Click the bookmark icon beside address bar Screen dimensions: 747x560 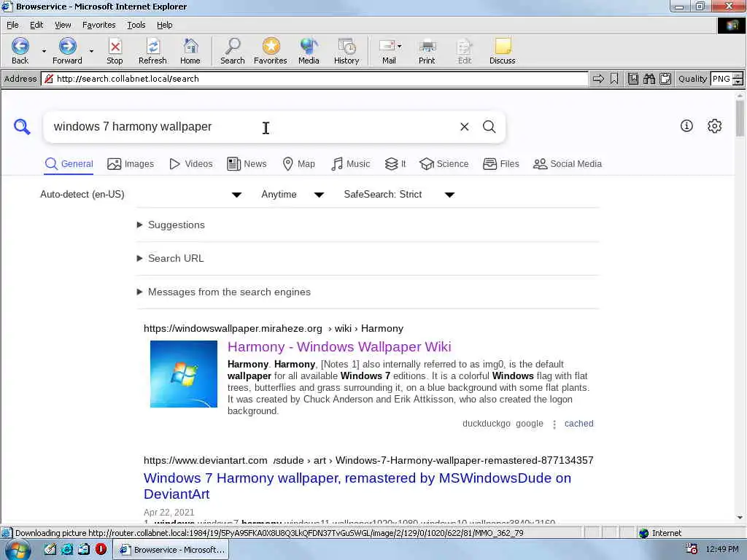[x=614, y=79]
